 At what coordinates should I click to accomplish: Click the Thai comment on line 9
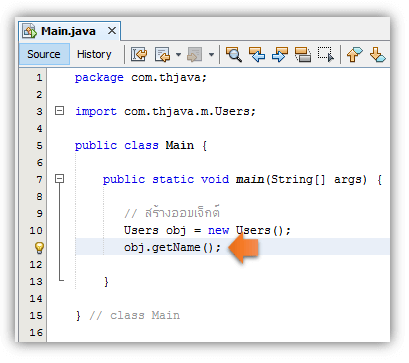coord(172,213)
